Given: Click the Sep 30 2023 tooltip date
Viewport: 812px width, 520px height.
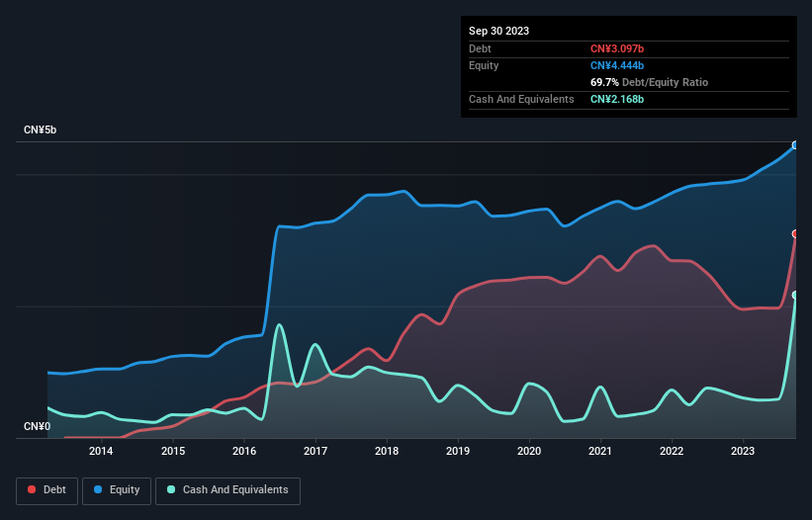Looking at the screenshot, I should pos(498,31).
